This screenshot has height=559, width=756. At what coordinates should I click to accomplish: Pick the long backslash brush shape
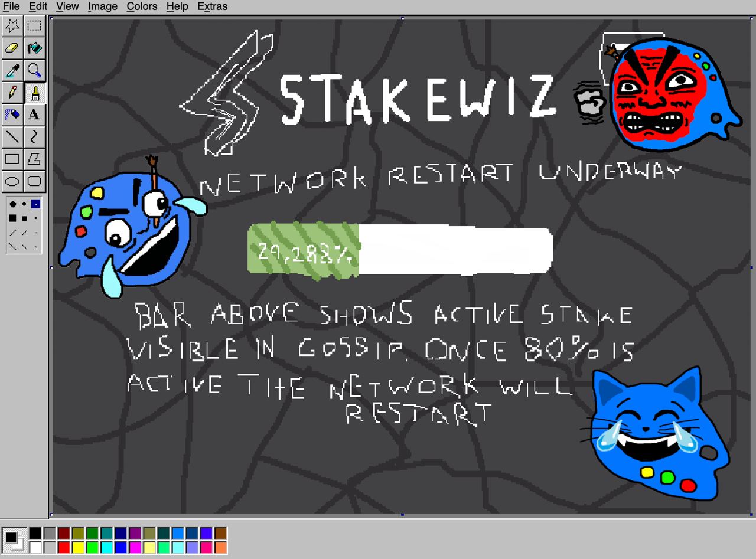pyautogui.click(x=12, y=247)
